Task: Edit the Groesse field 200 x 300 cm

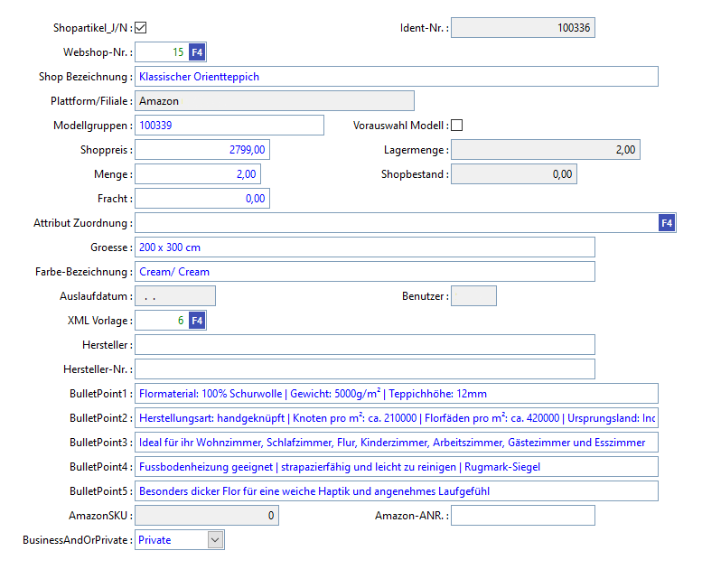Action: click(365, 247)
